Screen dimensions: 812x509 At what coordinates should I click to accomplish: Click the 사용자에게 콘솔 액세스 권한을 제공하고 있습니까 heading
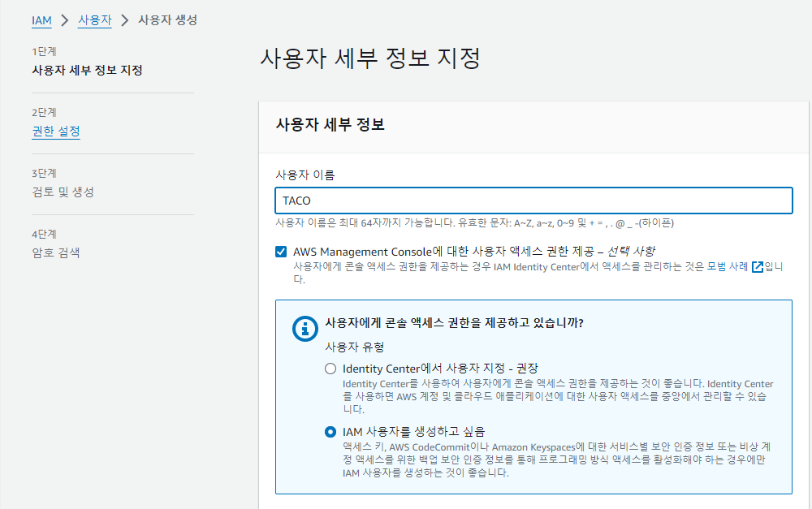[454, 323]
